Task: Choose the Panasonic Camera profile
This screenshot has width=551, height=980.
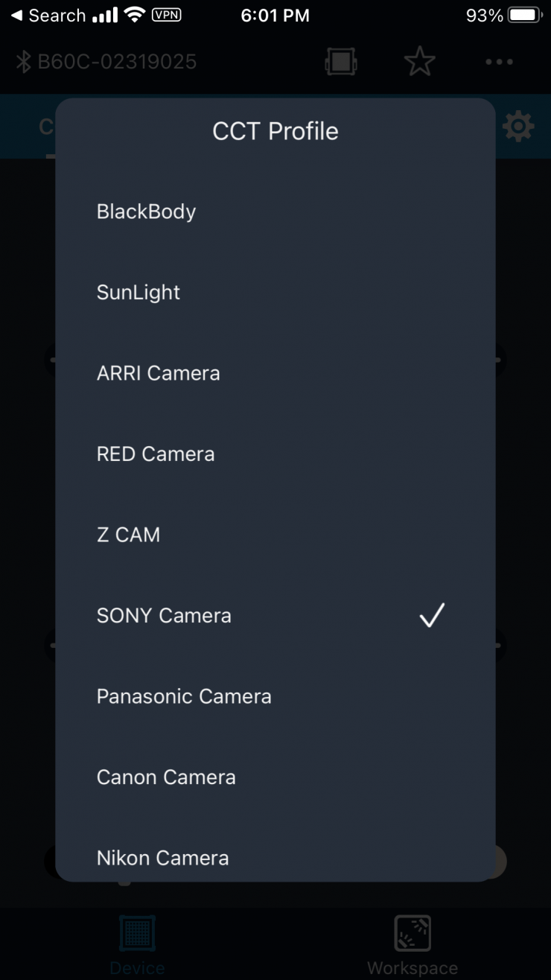Action: click(x=184, y=696)
